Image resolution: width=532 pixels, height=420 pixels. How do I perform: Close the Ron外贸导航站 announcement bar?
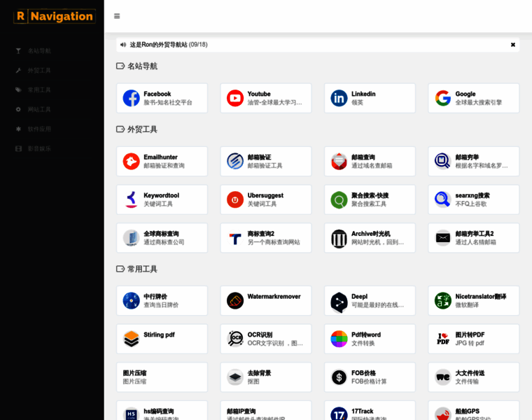point(512,44)
